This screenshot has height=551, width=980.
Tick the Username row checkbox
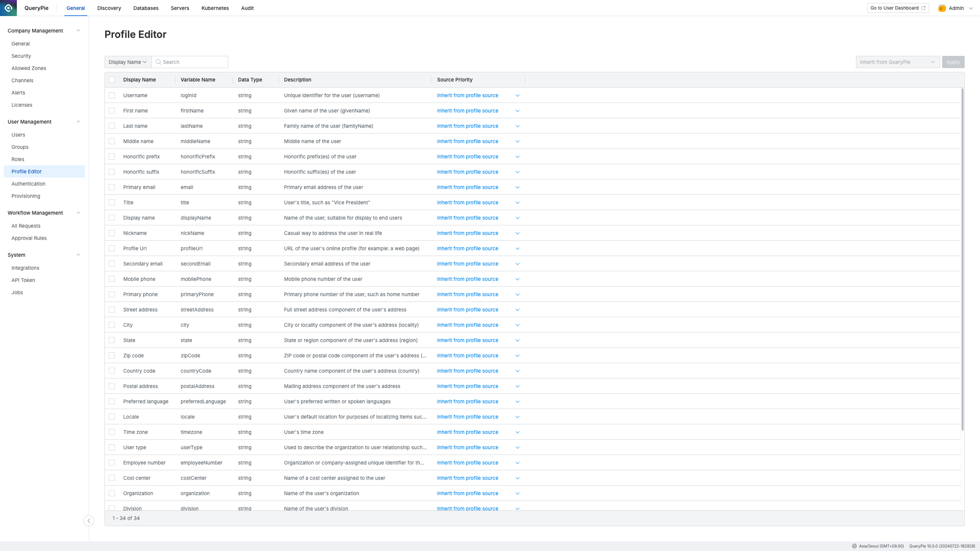(x=112, y=95)
